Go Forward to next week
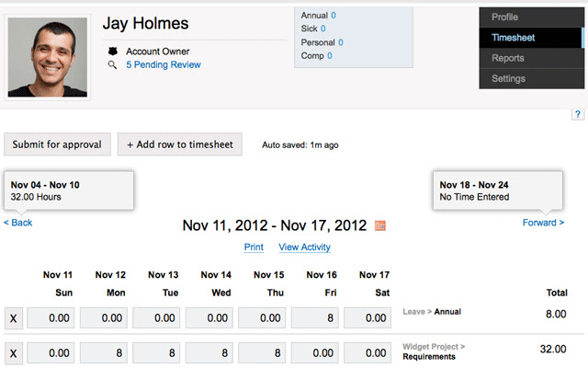The height and width of the screenshot is (368, 588). (543, 223)
